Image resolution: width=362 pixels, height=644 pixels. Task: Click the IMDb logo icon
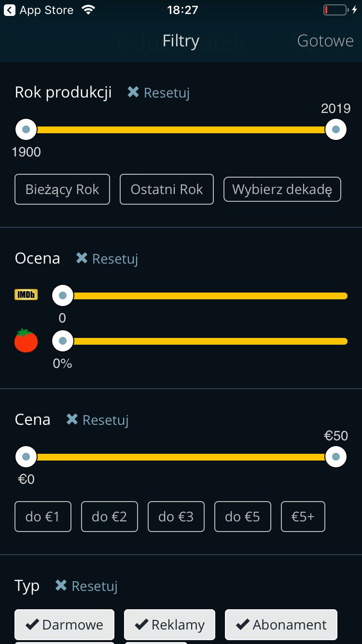(26, 294)
